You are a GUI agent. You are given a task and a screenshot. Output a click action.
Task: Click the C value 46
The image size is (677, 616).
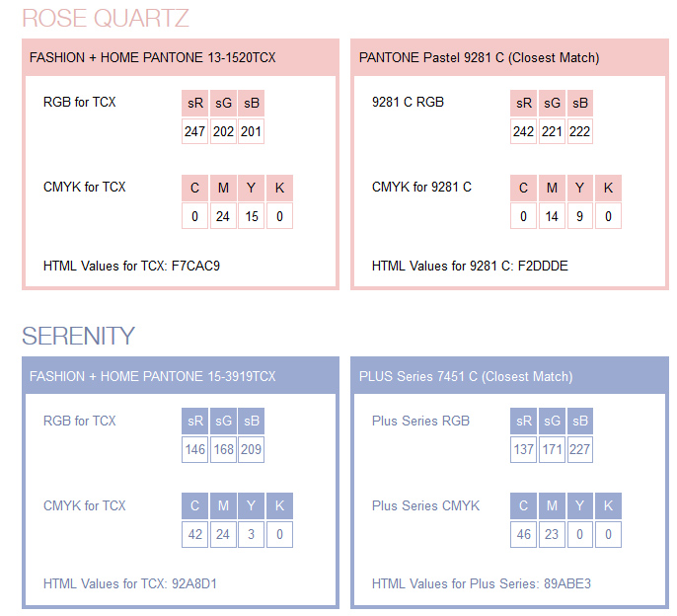click(x=523, y=535)
